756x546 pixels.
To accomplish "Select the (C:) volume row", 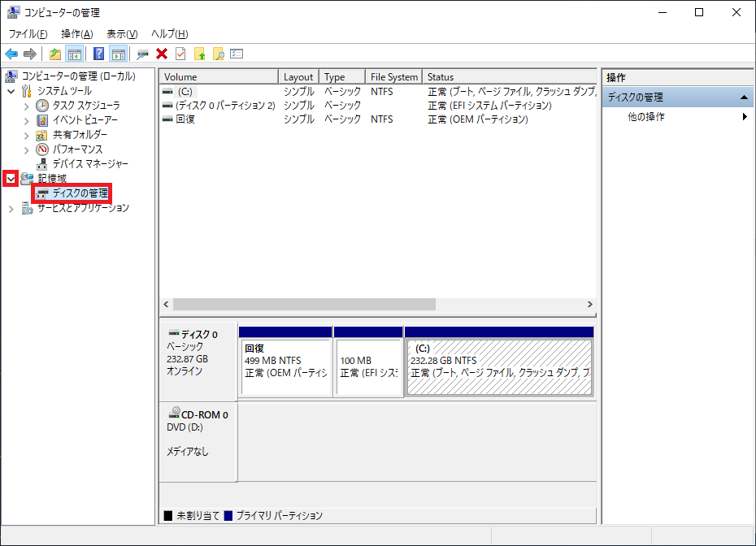I will (x=378, y=92).
